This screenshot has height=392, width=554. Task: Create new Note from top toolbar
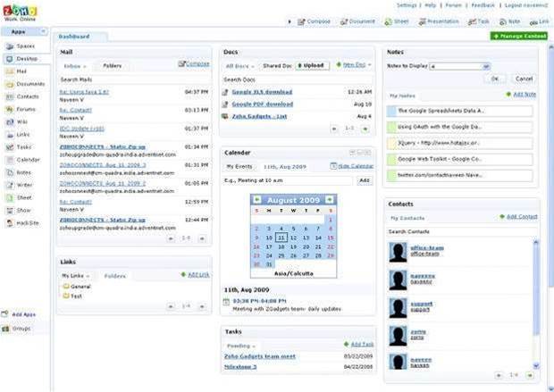pos(509,22)
